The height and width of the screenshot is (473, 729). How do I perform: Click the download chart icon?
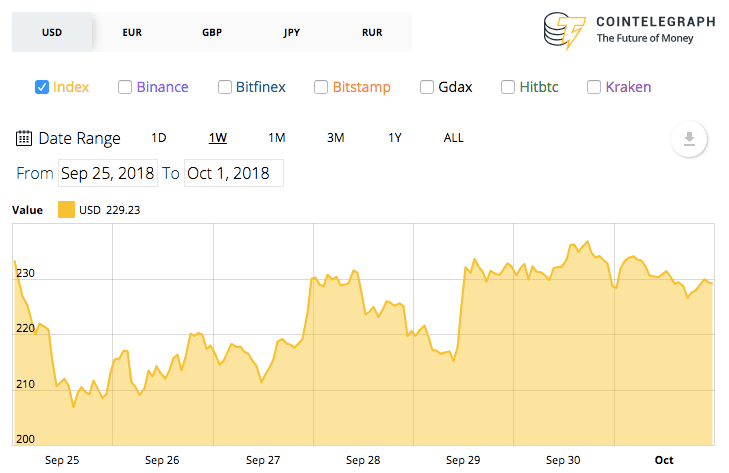point(689,139)
